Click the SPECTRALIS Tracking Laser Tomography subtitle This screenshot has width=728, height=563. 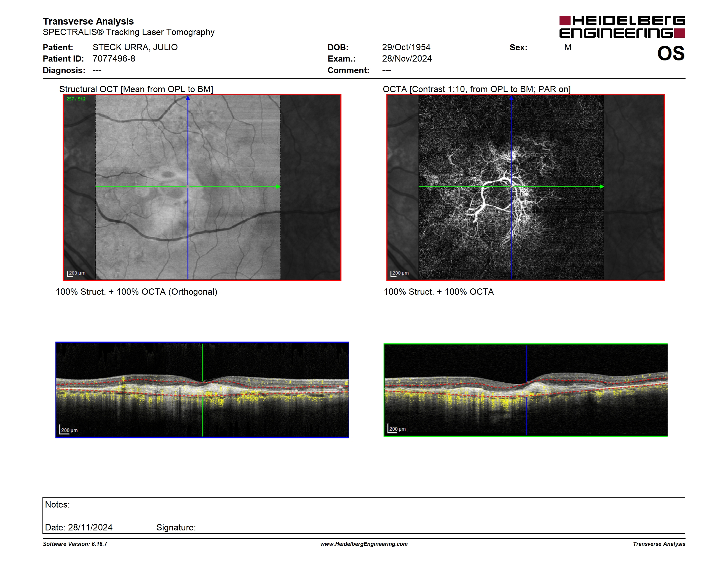129,32
